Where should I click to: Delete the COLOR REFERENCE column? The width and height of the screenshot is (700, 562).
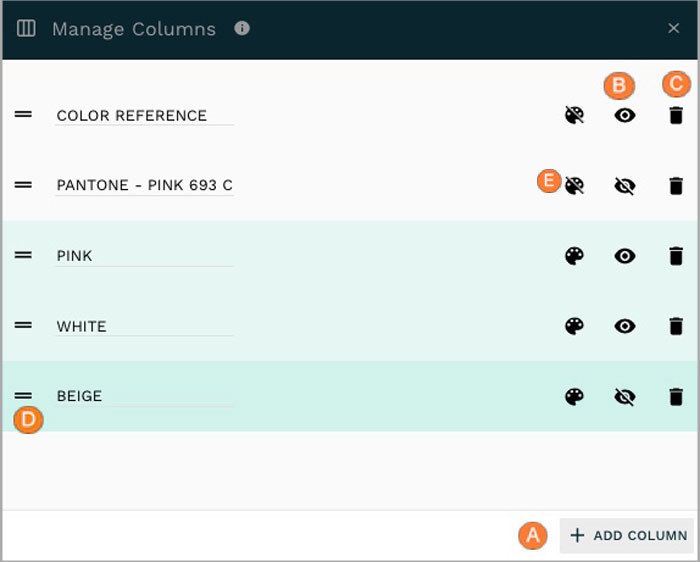[676, 115]
